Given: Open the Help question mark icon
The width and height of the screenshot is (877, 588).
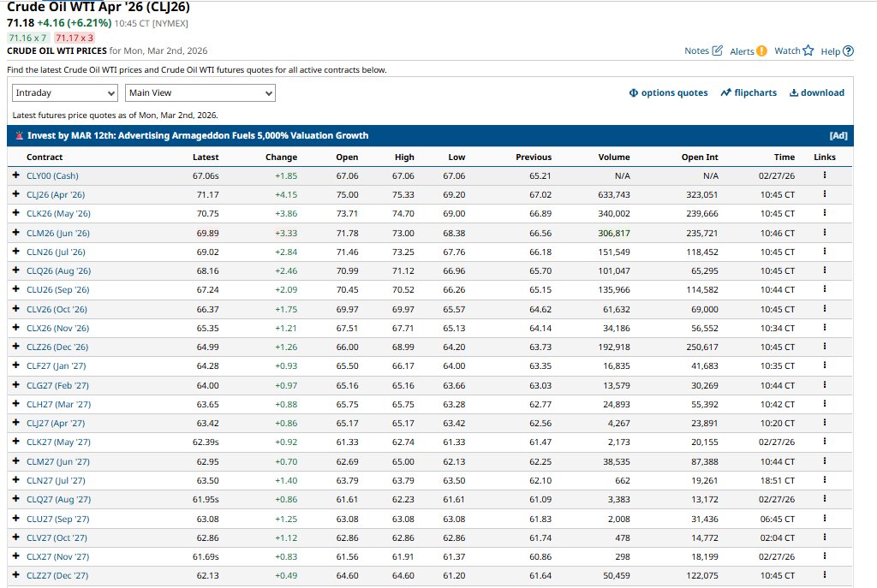Looking at the screenshot, I should 848,50.
